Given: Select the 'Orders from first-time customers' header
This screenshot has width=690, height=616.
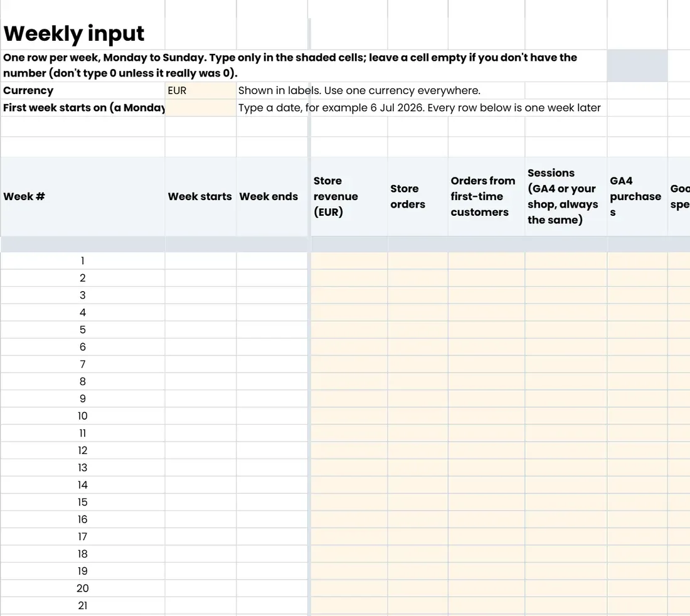Looking at the screenshot, I should 487,196.
